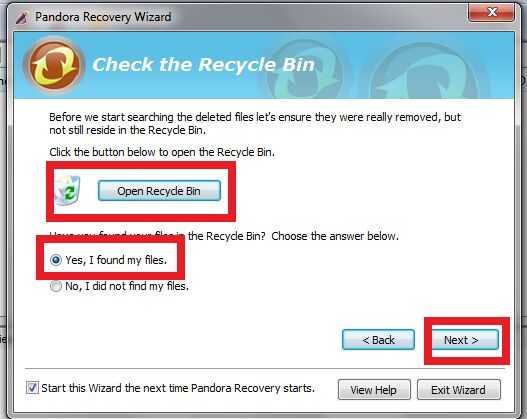This screenshot has width=527, height=419.
Task: Click the Pandora Recovery title bar app icon
Action: [22, 17]
